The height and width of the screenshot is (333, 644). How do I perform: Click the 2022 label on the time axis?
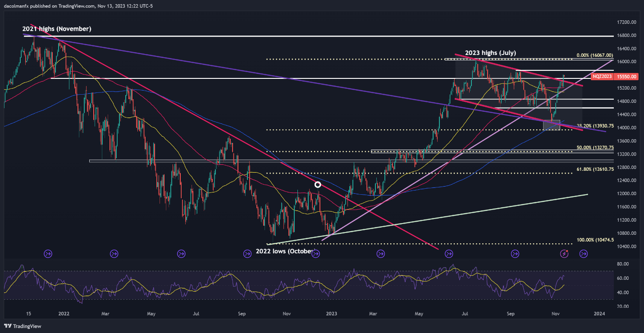64,313
